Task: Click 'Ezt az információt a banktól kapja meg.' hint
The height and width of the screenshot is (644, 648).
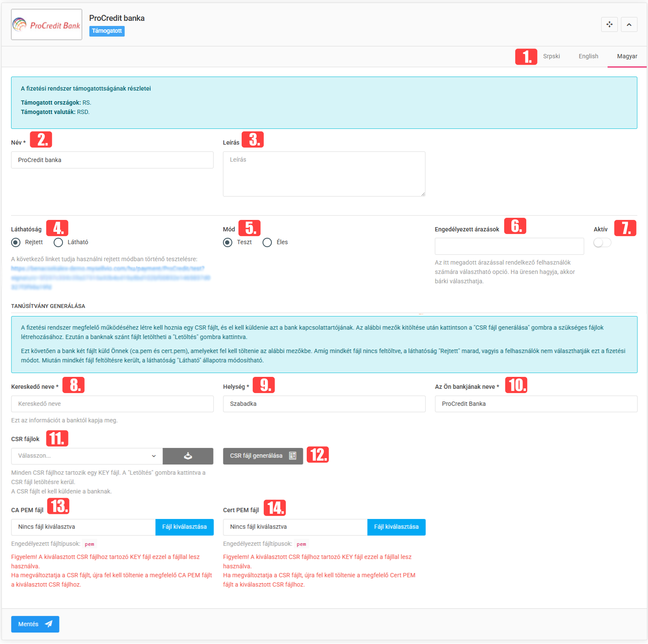Action: (x=64, y=420)
